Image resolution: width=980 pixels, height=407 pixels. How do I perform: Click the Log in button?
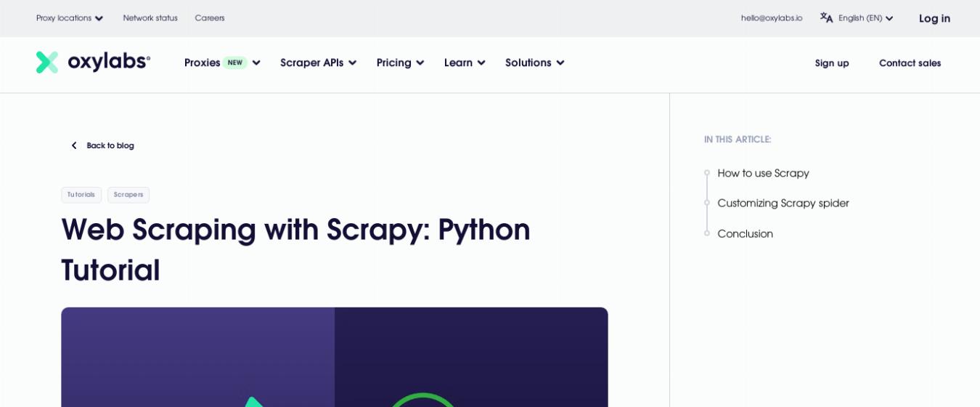point(934,18)
